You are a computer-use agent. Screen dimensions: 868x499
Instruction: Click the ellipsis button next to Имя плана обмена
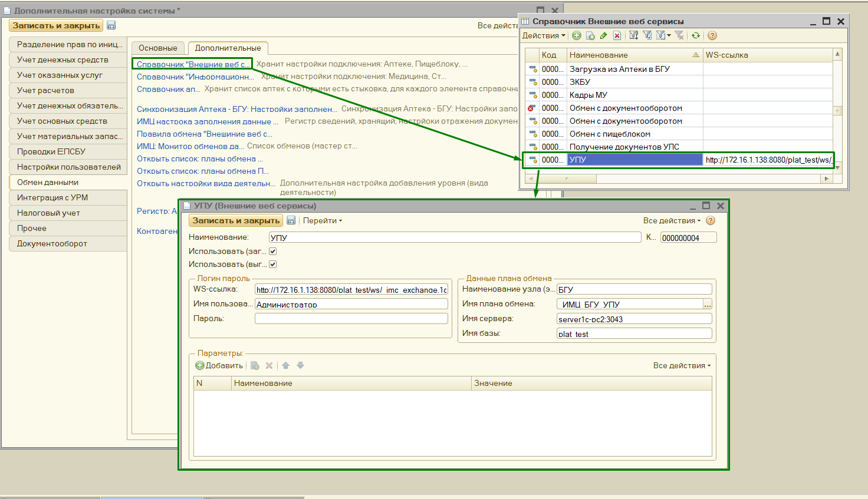(x=708, y=305)
